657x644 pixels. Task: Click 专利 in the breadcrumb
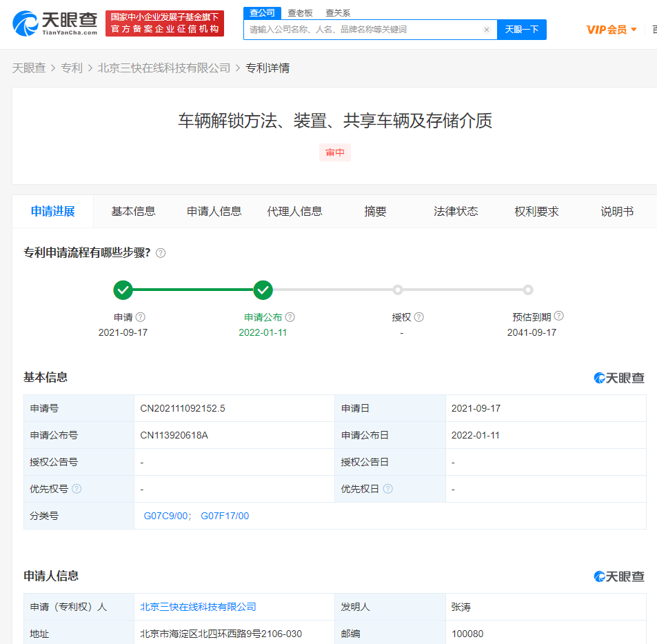pos(72,68)
